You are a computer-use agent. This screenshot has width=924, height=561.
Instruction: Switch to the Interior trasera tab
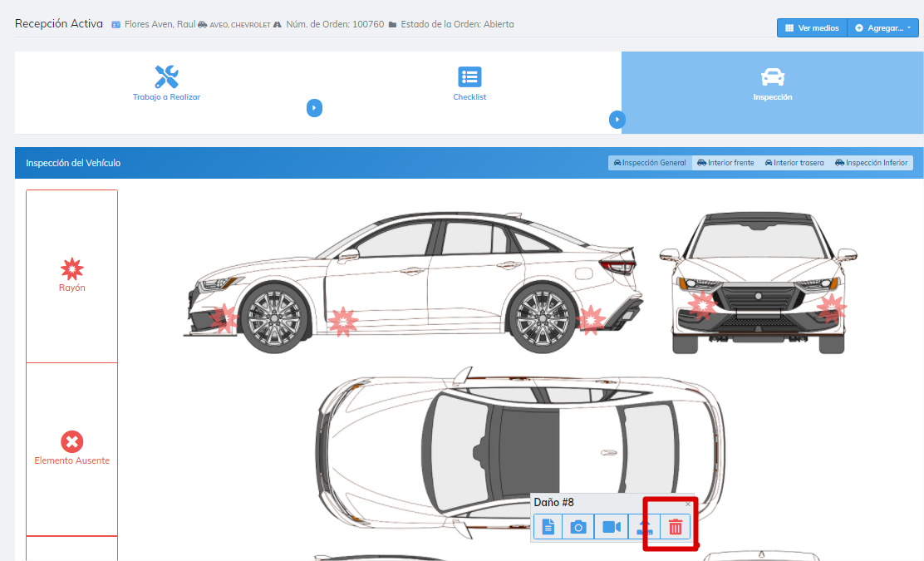[x=794, y=163]
